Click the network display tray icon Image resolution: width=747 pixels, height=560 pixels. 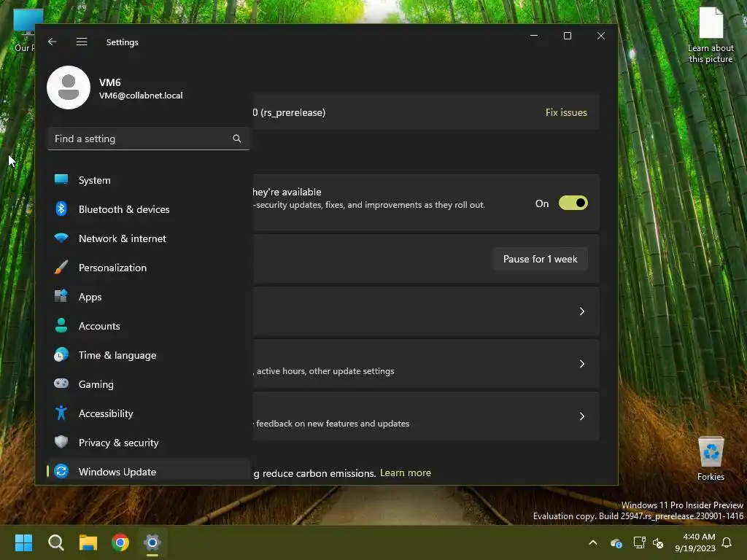pos(639,542)
